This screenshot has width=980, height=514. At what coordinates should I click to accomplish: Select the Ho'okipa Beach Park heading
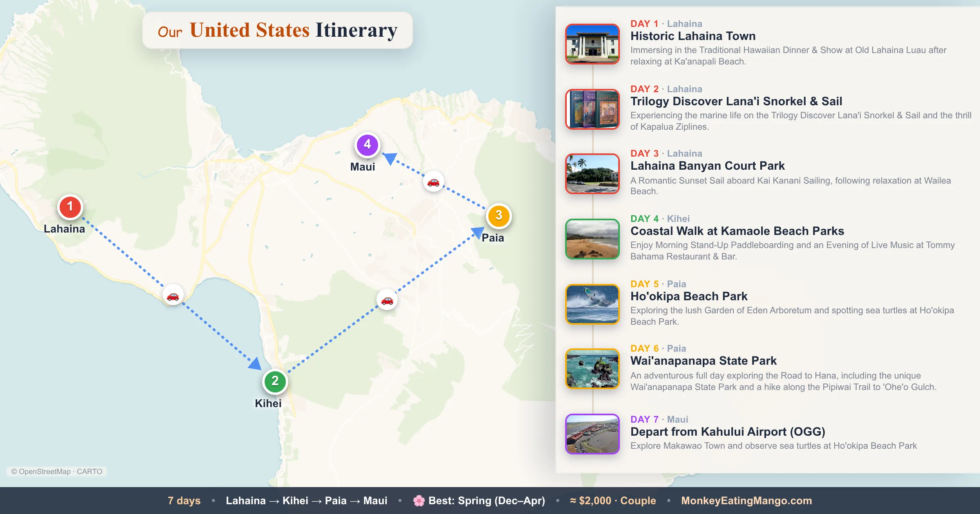coord(689,296)
